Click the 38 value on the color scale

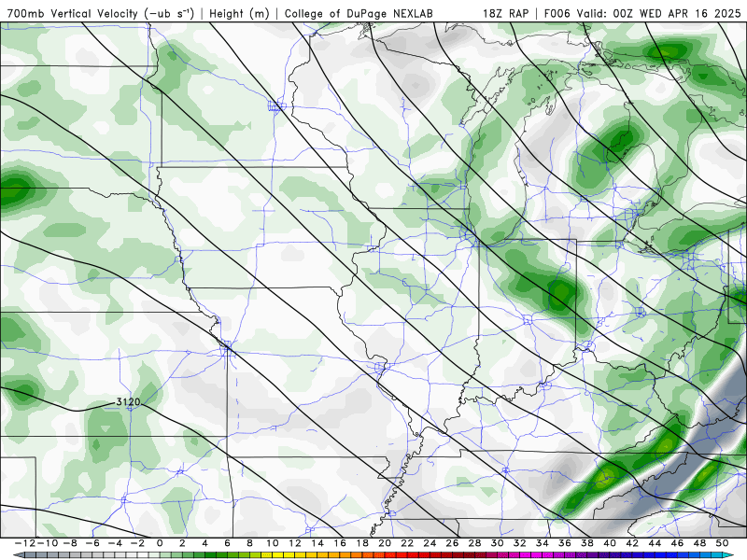click(x=587, y=543)
